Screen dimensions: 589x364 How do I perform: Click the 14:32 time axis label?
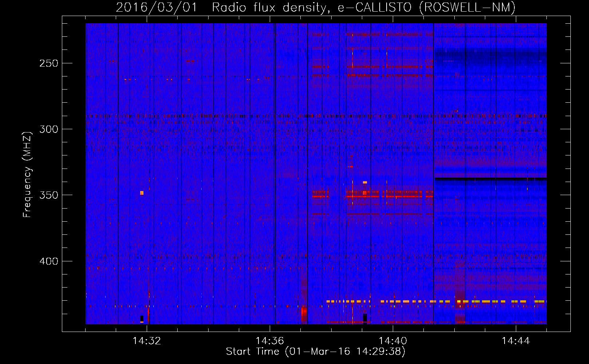pos(147,341)
